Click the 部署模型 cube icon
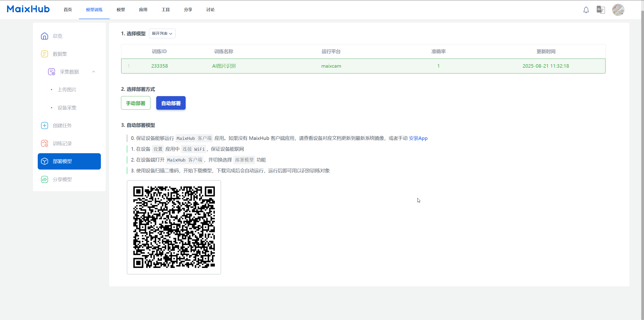Viewport: 644px width, 320px height. coord(45,161)
